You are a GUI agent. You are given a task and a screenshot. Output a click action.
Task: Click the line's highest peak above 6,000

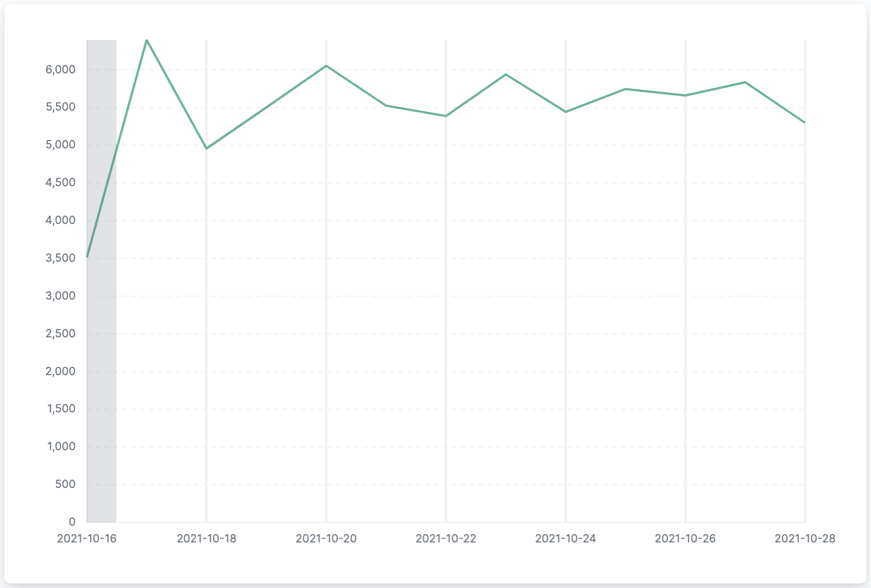click(x=146, y=41)
